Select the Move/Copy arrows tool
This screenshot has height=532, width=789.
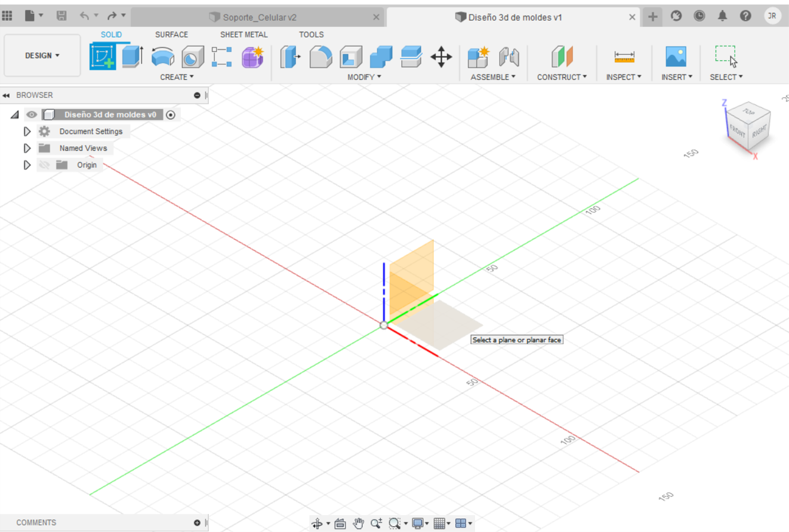(x=441, y=57)
